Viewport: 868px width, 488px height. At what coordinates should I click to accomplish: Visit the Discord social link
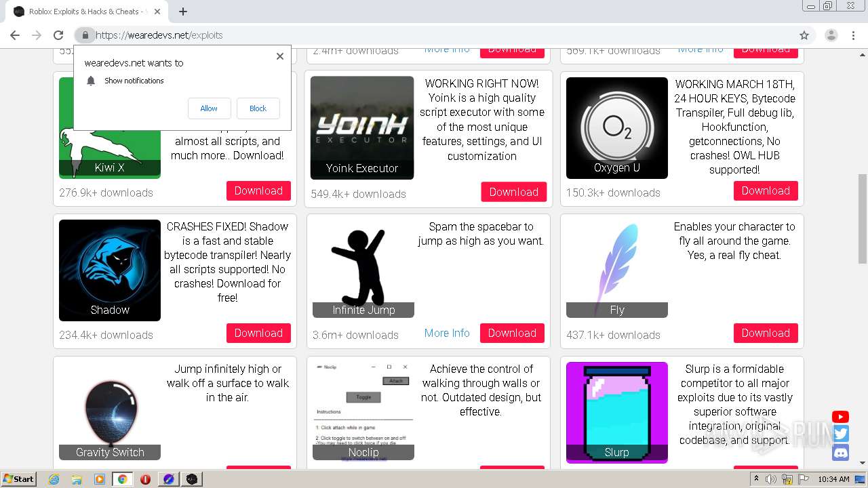point(841,452)
